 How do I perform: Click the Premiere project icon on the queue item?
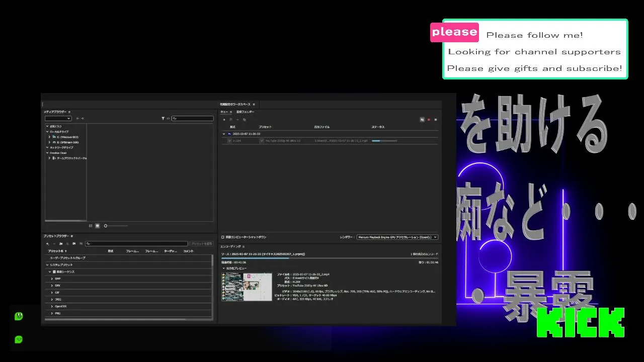click(230, 134)
